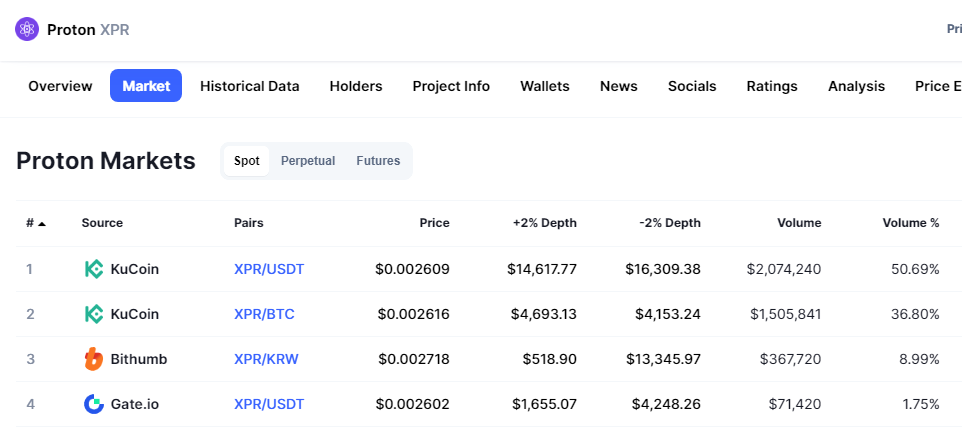Image resolution: width=962 pixels, height=431 pixels.
Task: Click the price $0.002609
Action: pyautogui.click(x=412, y=269)
